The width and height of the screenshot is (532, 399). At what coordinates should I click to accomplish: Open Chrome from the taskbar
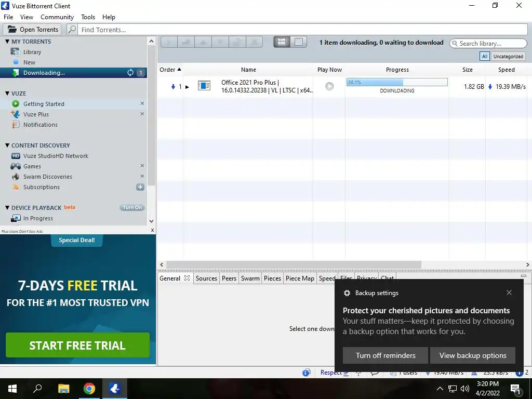click(89, 389)
